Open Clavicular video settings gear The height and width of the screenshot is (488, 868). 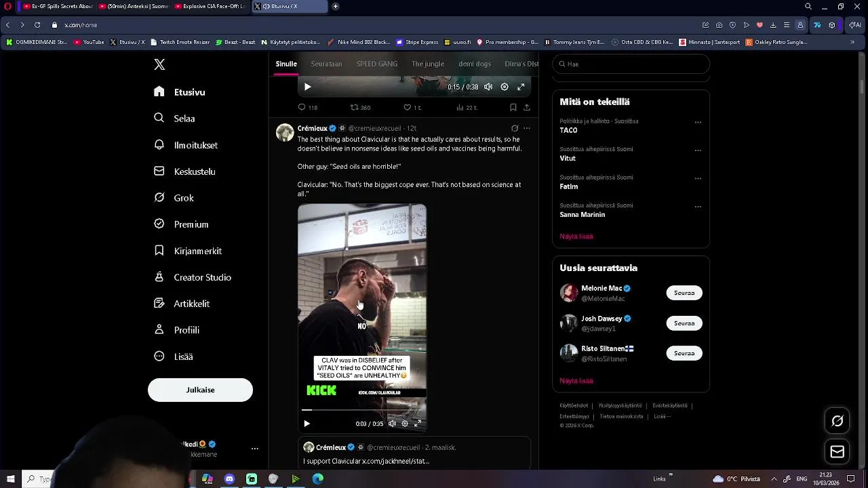pos(405,424)
